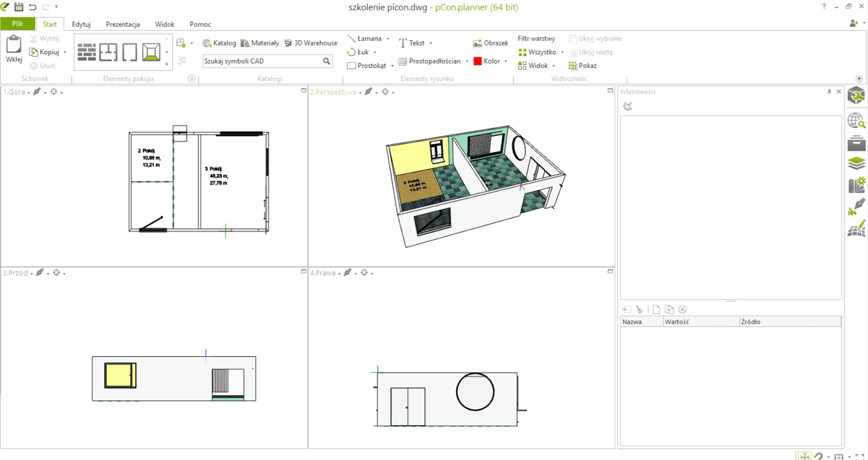Click the Wszystko layer filter

coord(538,52)
